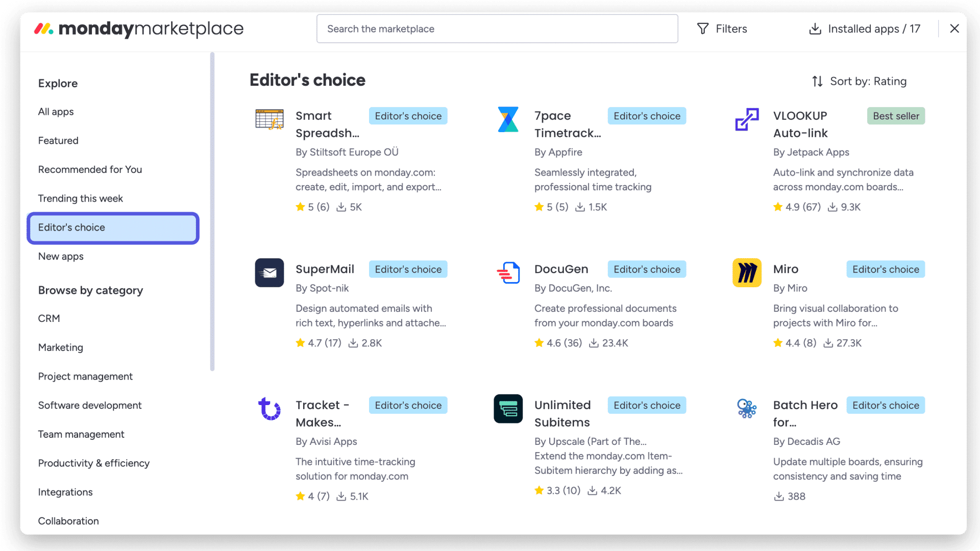Open the VLOOKUP Auto-link app icon

coord(747,119)
